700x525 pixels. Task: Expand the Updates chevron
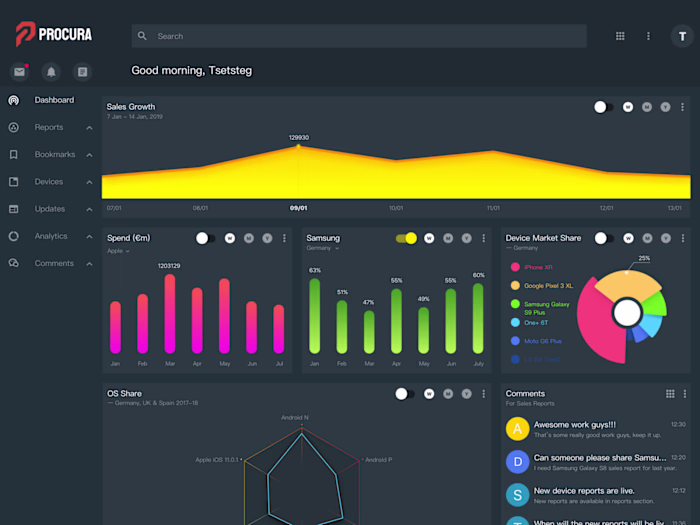coord(89,209)
